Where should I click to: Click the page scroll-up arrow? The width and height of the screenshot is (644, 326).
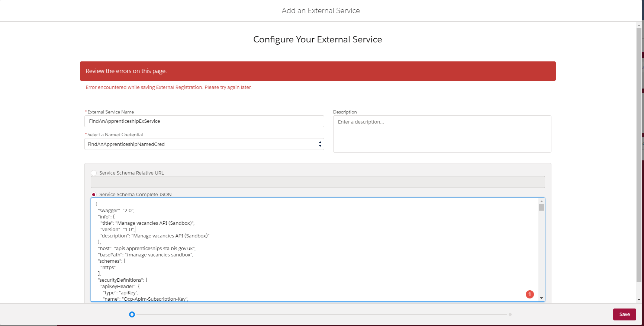click(x=639, y=26)
